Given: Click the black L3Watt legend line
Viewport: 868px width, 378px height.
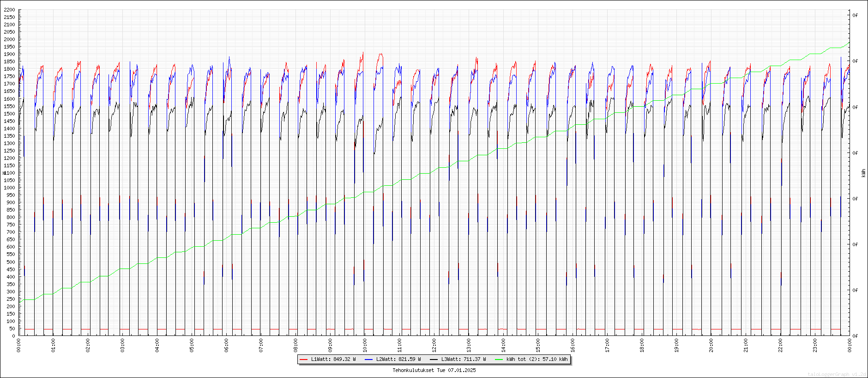Looking at the screenshot, I should tap(434, 360).
